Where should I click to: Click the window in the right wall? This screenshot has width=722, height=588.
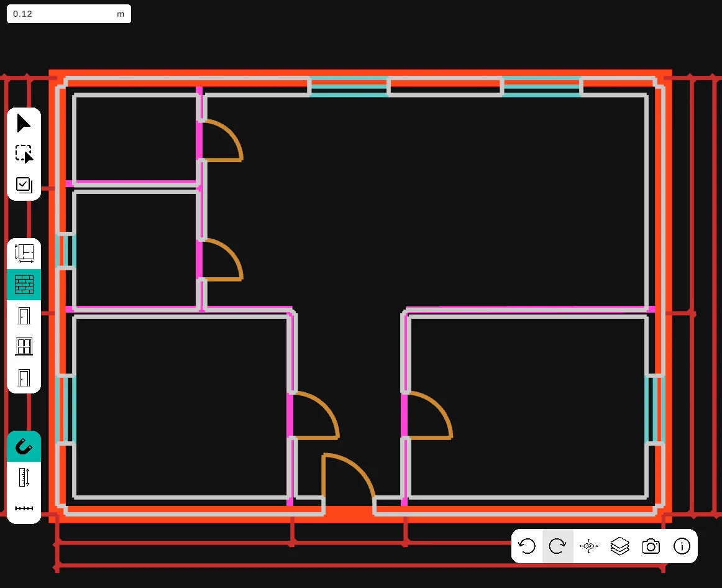pyautogui.click(x=654, y=410)
